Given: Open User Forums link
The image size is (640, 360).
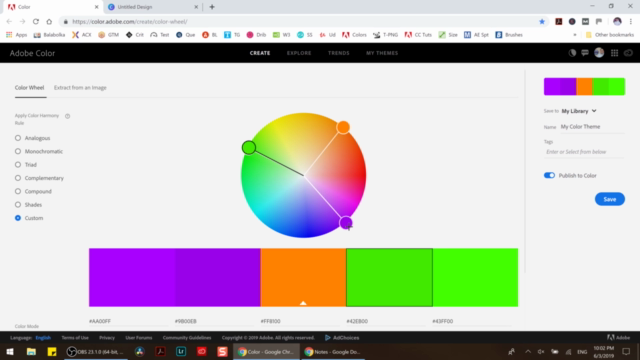Looking at the screenshot, I should 139,338.
